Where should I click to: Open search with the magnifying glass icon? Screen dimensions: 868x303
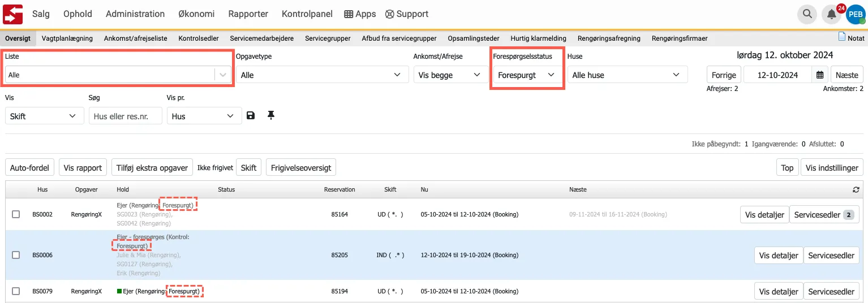click(x=806, y=14)
